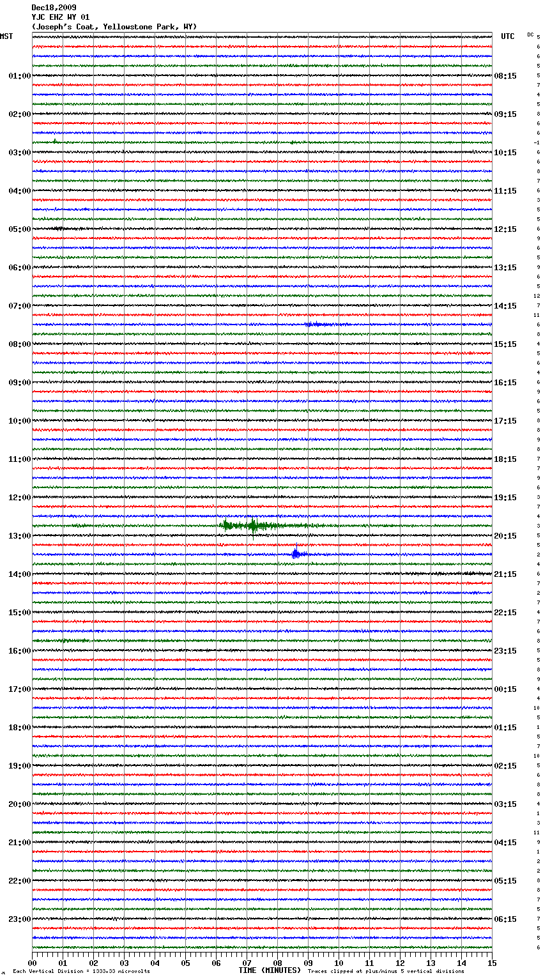This screenshot has height=980, width=543.
Task: Click the 06:15 UTC time label
Action: [x=505, y=919]
